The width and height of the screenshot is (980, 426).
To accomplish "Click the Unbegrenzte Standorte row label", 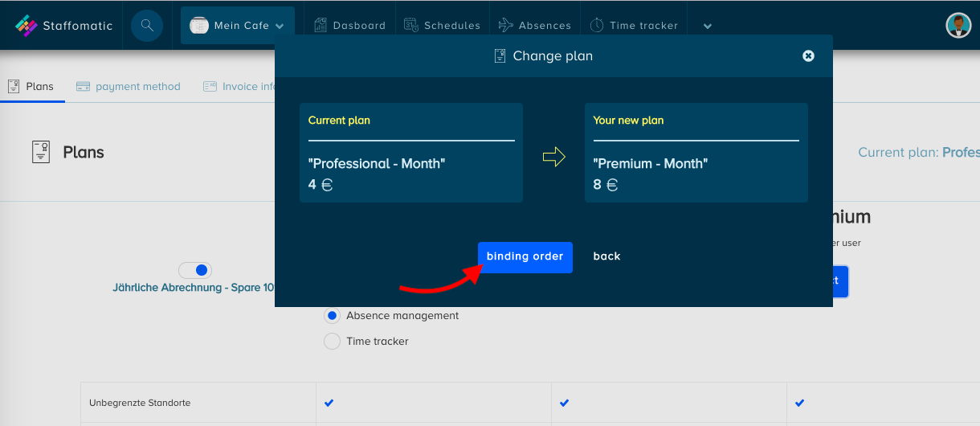I will click(140, 403).
